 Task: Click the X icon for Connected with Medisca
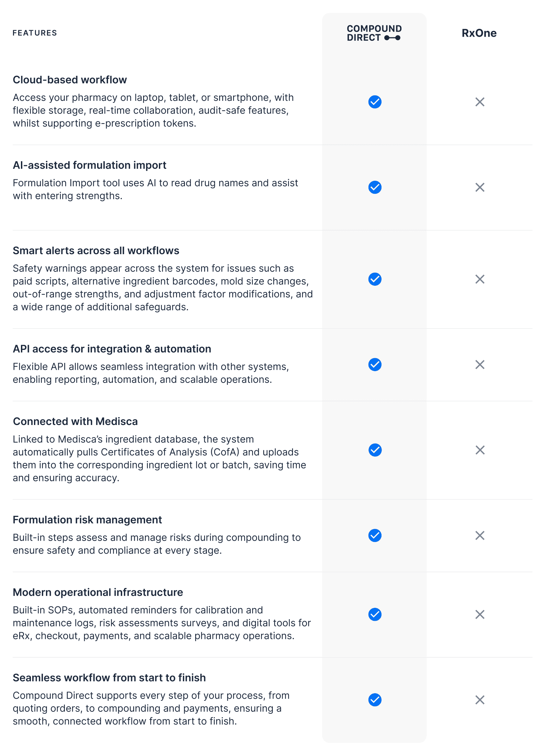tap(480, 450)
